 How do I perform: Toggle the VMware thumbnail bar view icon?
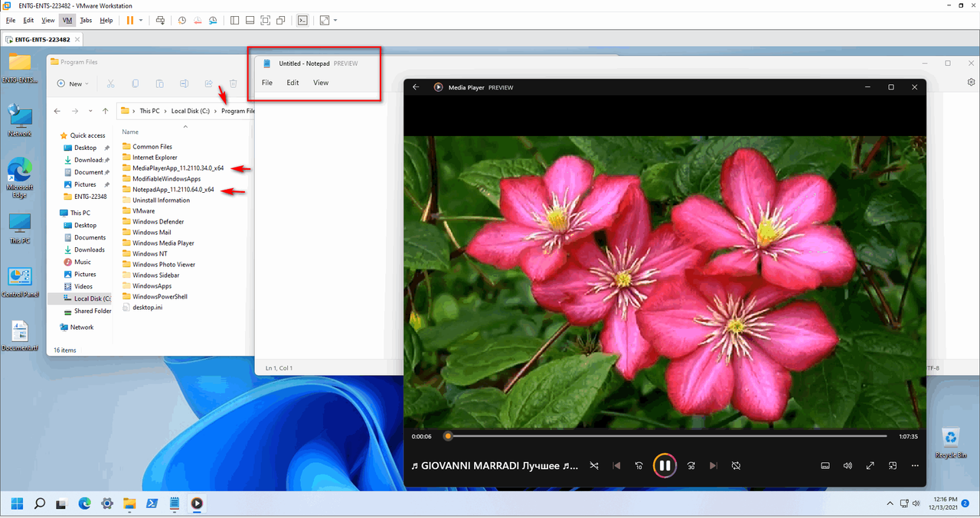(x=250, y=20)
